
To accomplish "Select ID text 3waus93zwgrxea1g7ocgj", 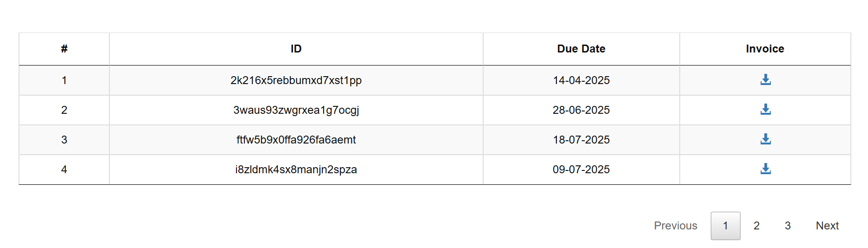I will 296,110.
